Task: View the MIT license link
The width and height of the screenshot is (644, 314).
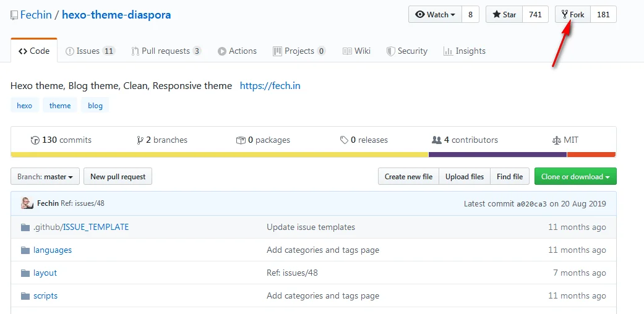Action: coord(565,140)
